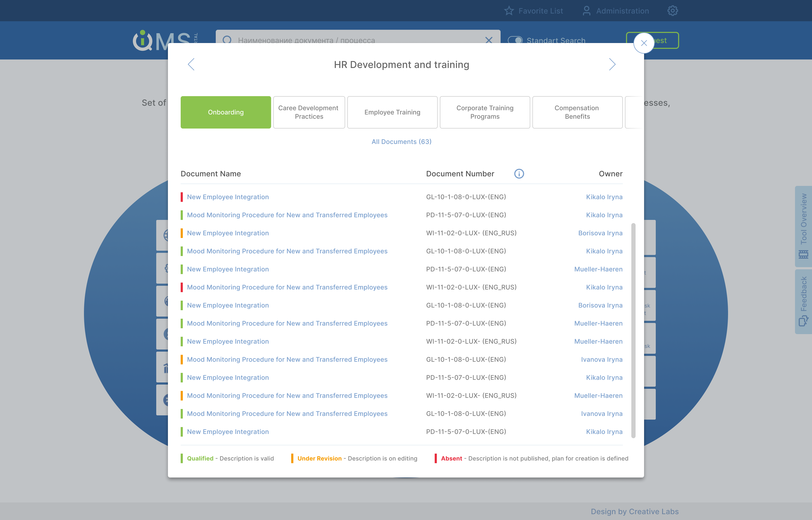Click the All Documents (63) link
This screenshot has height=520, width=812.
tap(401, 142)
